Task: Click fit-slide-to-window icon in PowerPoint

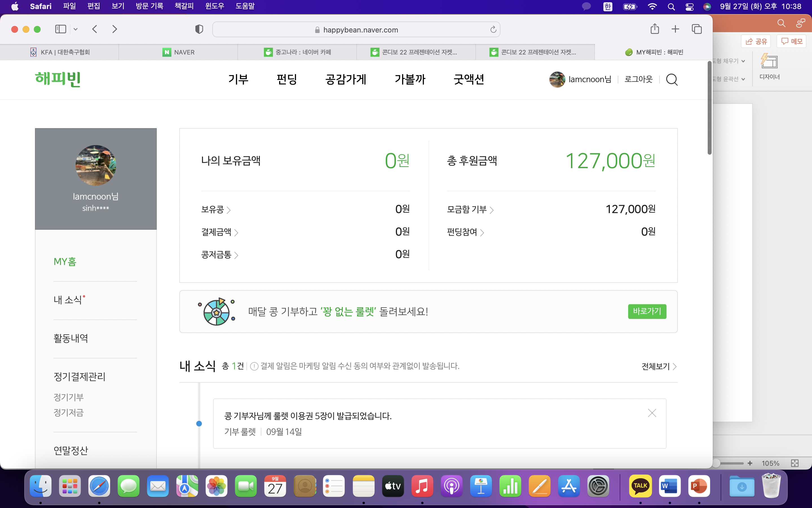Action: [795, 463]
